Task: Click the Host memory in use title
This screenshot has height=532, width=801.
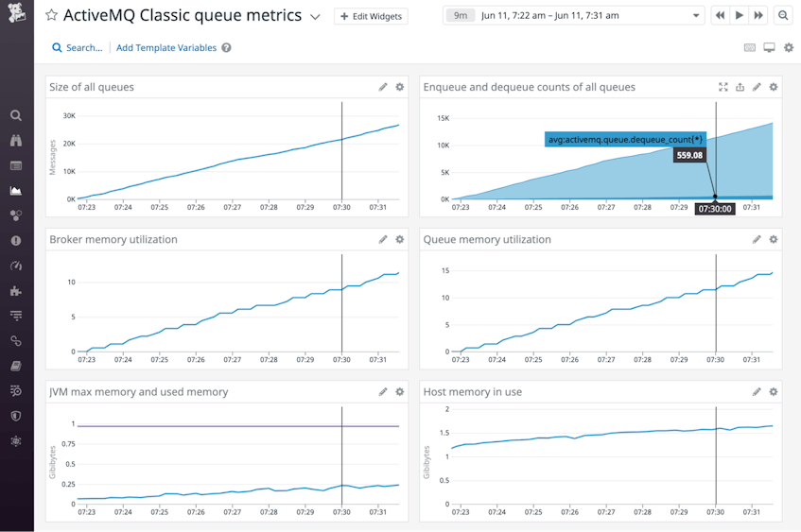Action: pos(473,392)
